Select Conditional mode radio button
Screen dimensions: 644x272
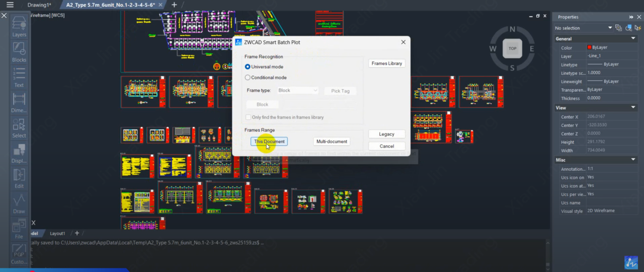(248, 78)
